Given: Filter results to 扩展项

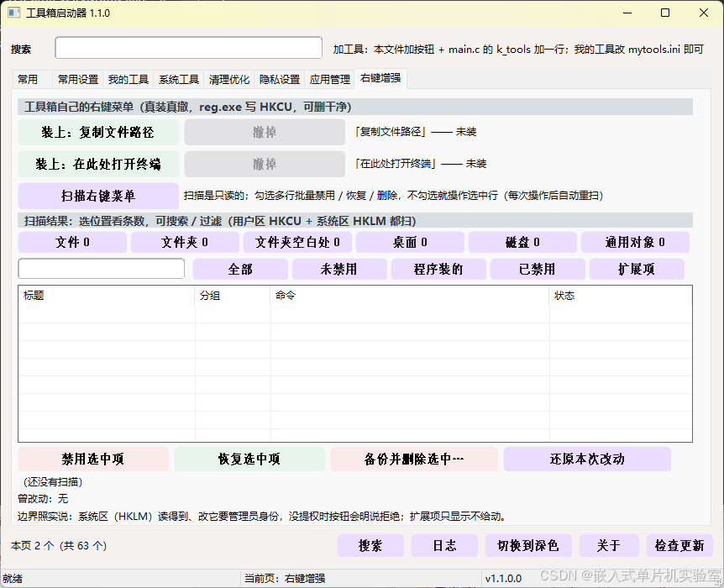Looking at the screenshot, I should click(x=637, y=269).
